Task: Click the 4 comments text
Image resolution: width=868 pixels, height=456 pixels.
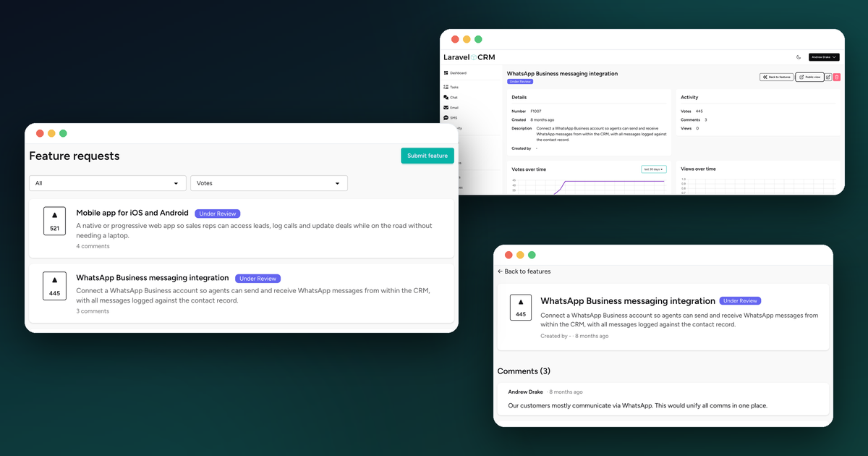Action: (x=93, y=246)
